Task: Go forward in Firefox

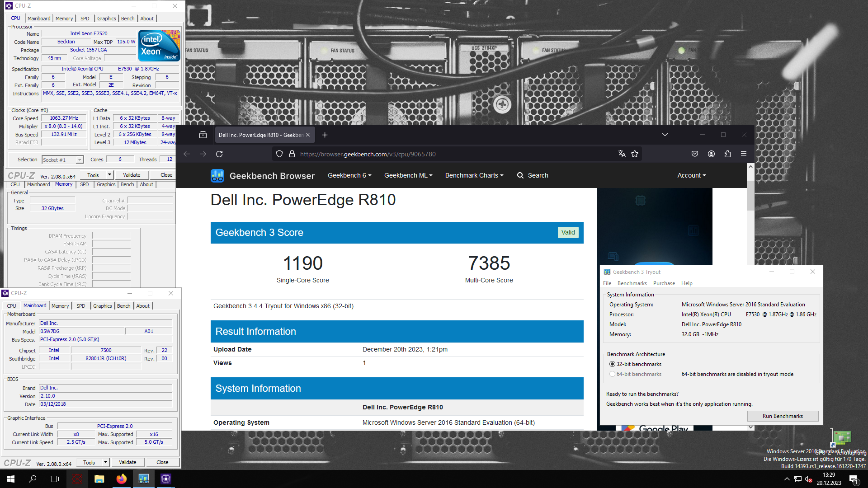Action: coord(203,154)
